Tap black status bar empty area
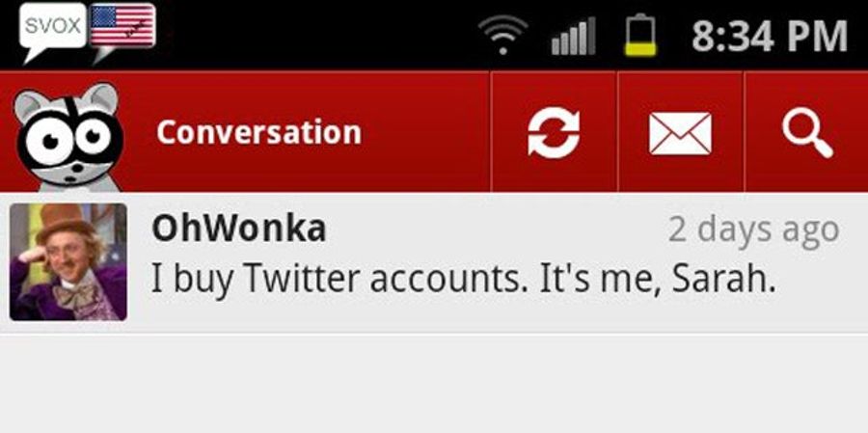Screen dimensions: 868x433 tap(315, 35)
